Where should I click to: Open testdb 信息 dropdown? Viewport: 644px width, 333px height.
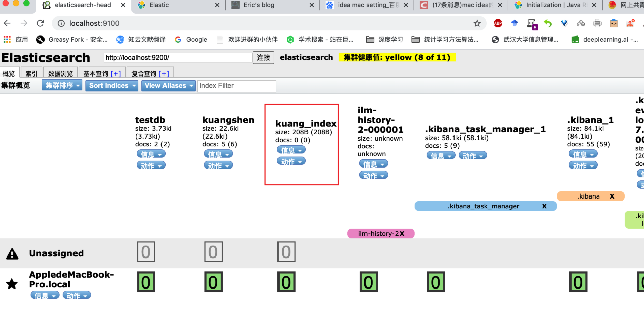point(151,154)
